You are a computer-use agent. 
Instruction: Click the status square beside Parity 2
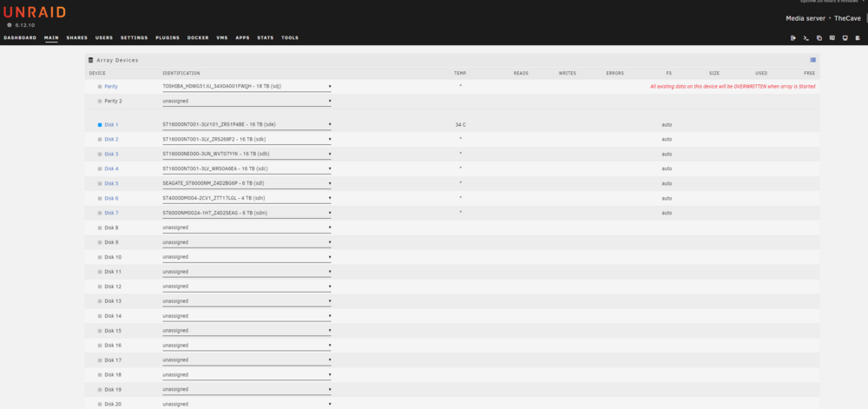[100, 102]
